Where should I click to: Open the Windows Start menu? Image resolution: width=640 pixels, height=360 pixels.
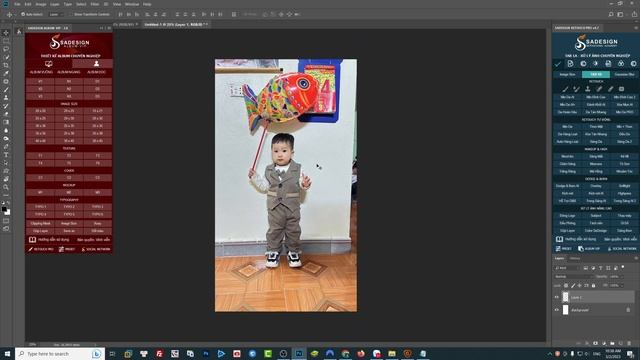7,353
